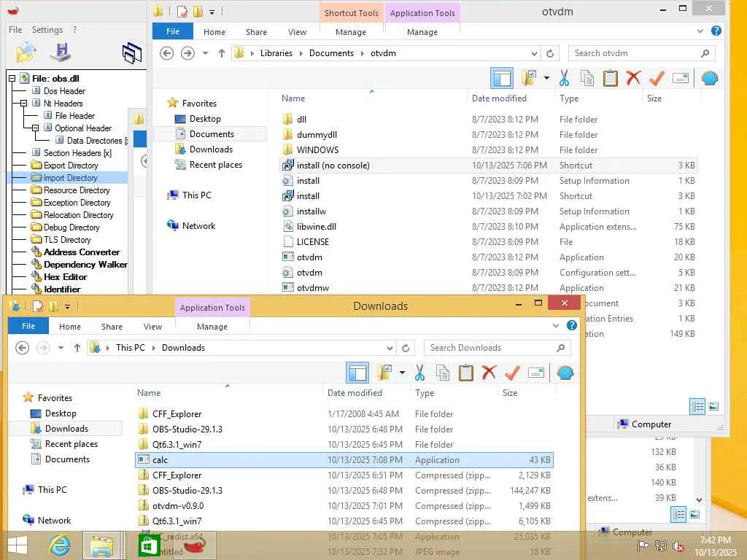This screenshot has height=560, width=747.
Task: Select Resource Directory in CFF Explorer tree
Action: click(77, 190)
